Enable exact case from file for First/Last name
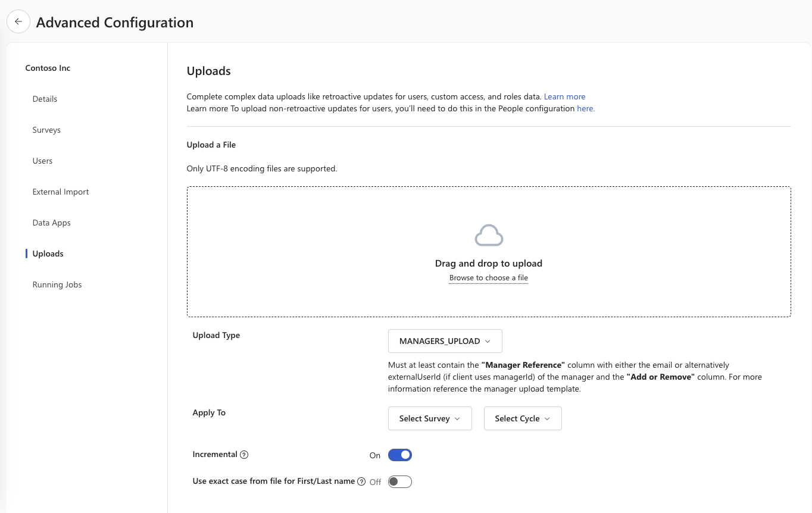The width and height of the screenshot is (812, 513). tap(399, 481)
